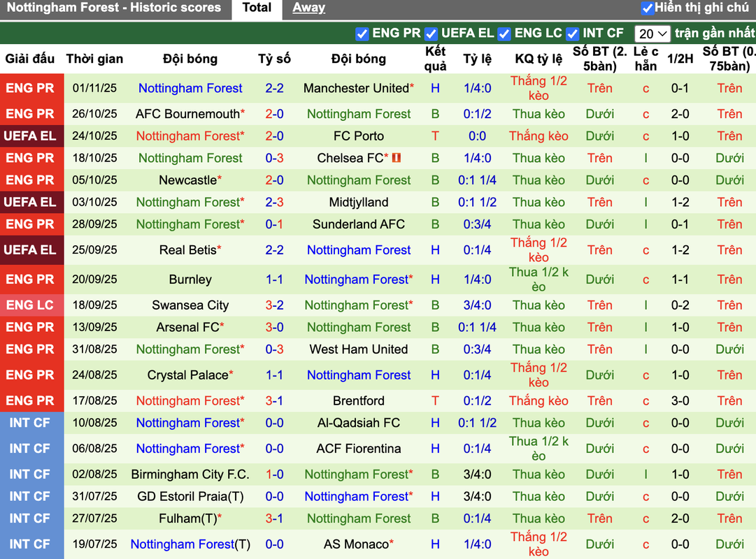
Task: Click the date 13/09/25
Action: point(94,327)
